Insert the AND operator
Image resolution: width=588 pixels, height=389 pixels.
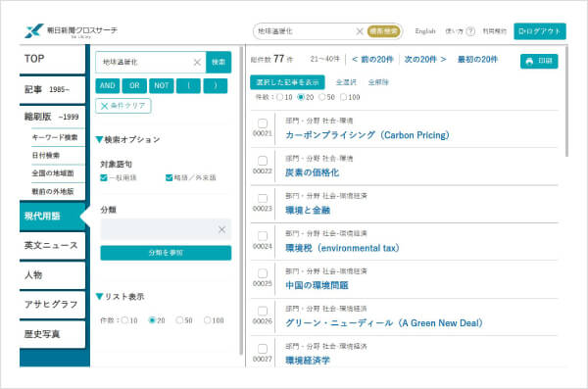click(108, 85)
